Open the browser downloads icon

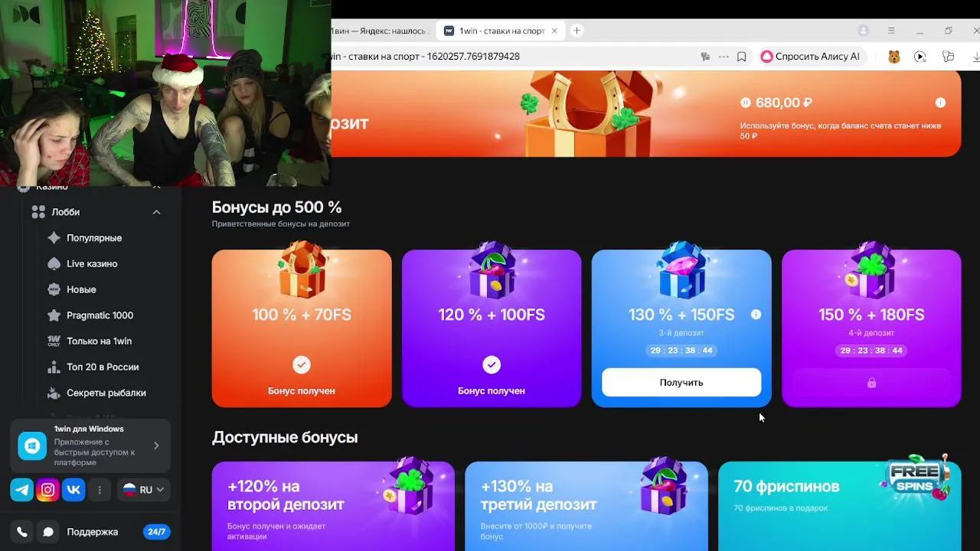[x=976, y=57]
